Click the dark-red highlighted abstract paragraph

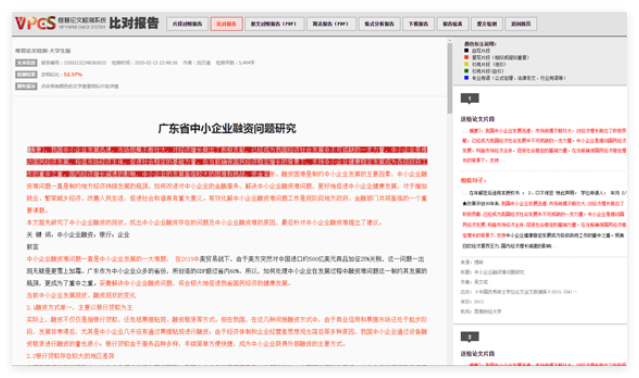227,162
